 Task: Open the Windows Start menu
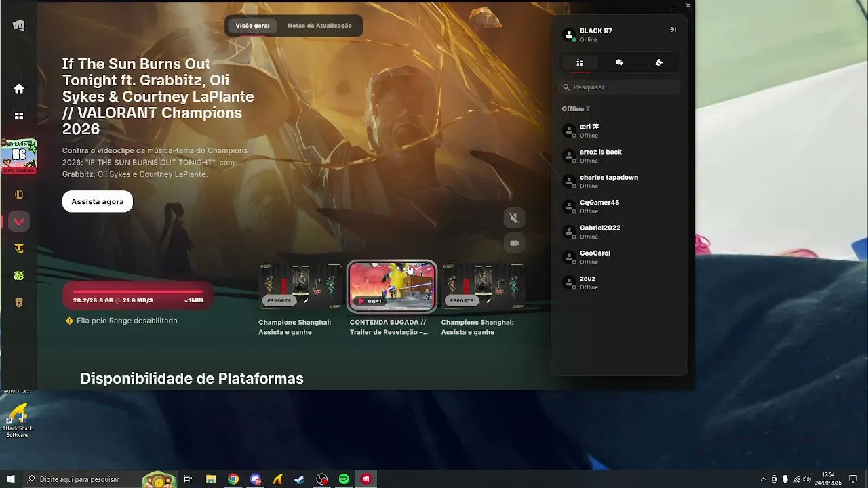tap(11, 479)
